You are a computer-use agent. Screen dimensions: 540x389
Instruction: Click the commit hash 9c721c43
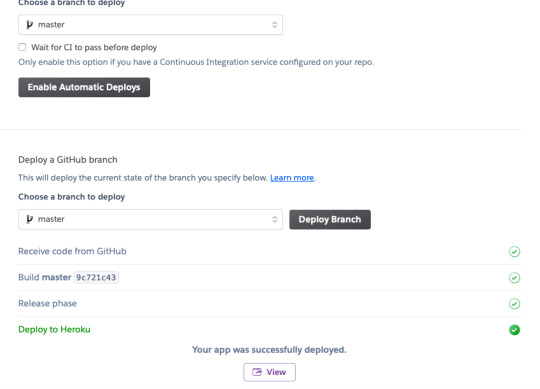pos(96,277)
